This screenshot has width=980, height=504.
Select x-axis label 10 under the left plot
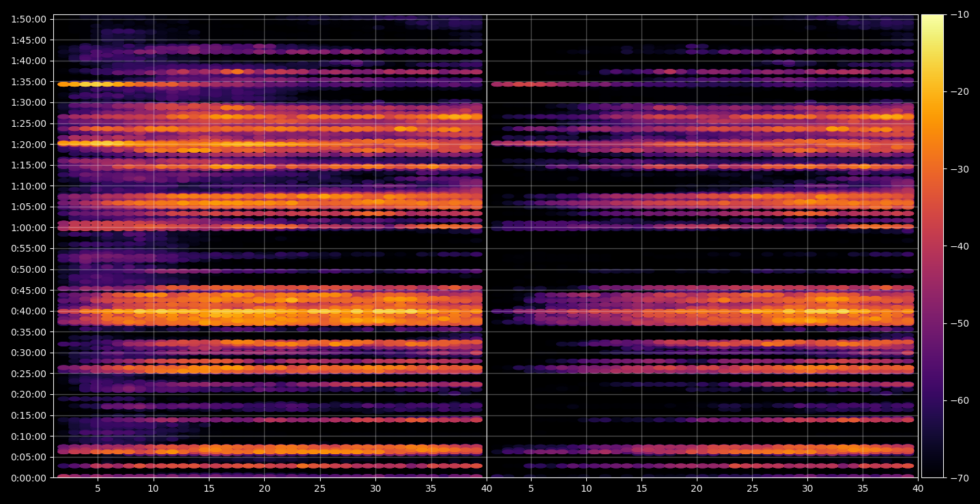click(x=153, y=489)
